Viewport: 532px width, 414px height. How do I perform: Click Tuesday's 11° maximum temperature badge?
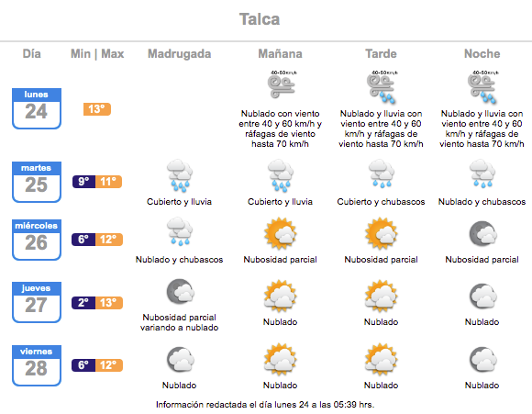[108, 182]
